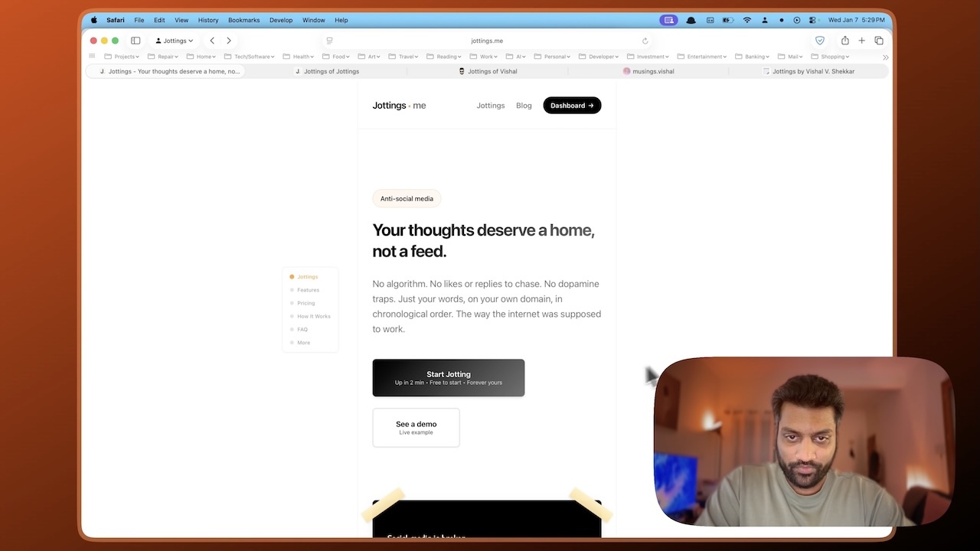Screen dimensions: 980x551
Task: Click the purple screen recording indicator
Action: (x=668, y=20)
